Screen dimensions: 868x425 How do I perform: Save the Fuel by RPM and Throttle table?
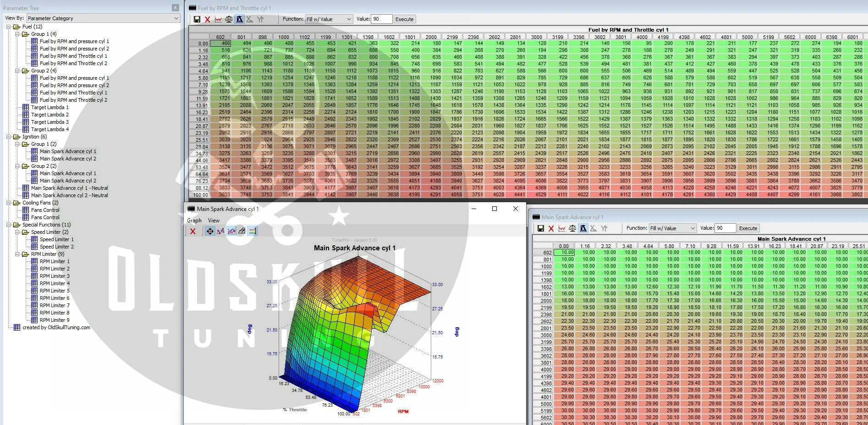click(197, 19)
